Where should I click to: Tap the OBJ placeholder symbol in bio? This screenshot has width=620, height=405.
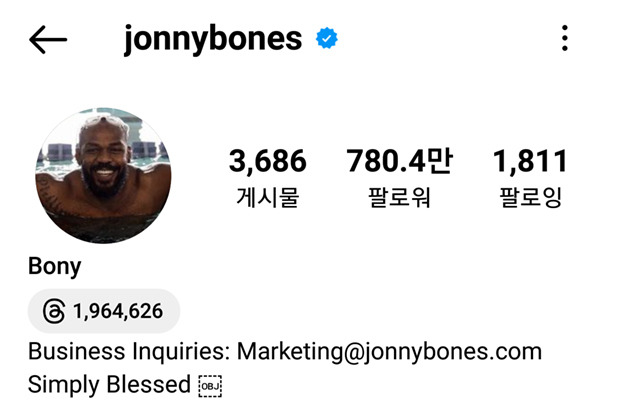tap(210, 386)
